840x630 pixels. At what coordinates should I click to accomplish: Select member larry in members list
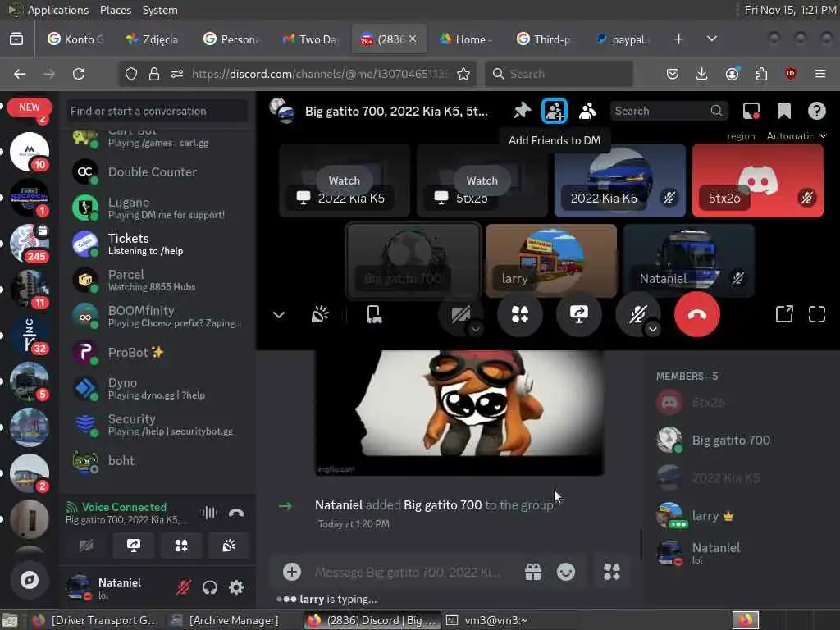742,516
